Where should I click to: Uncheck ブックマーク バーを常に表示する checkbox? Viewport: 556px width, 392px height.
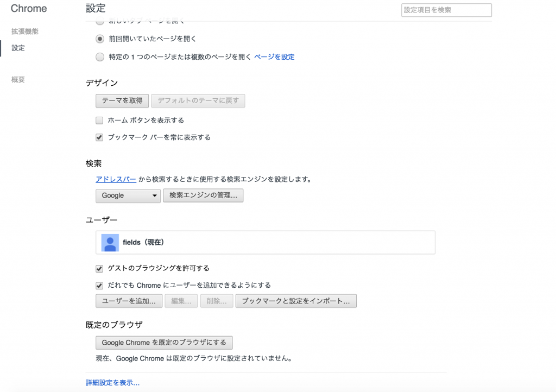99,137
